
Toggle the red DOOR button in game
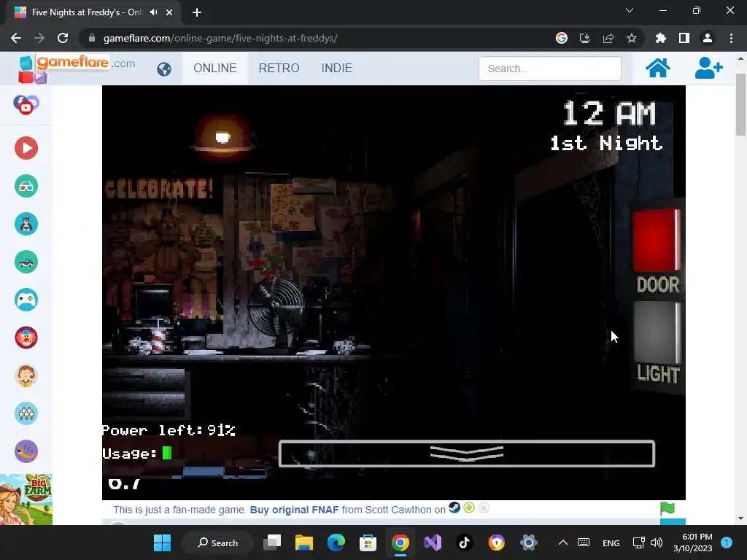coord(657,241)
